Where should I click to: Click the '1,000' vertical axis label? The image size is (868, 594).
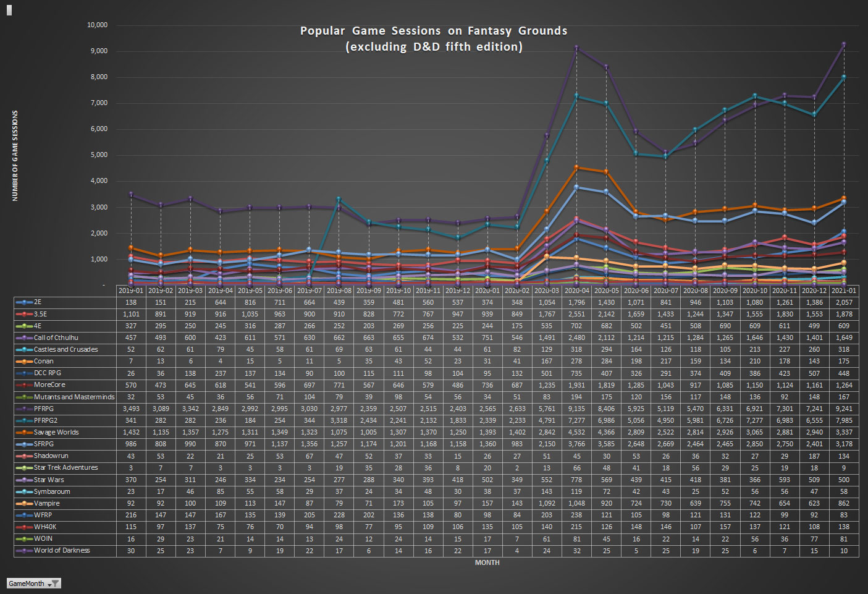point(99,259)
